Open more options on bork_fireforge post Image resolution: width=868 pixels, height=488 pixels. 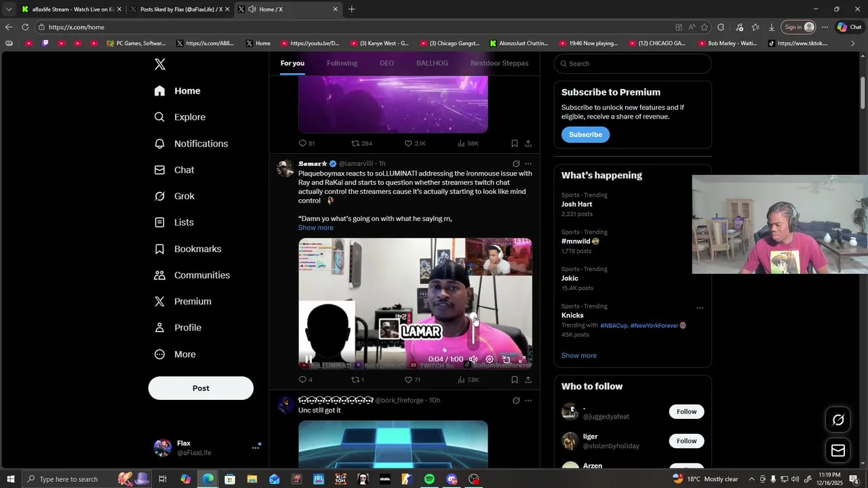click(x=528, y=401)
